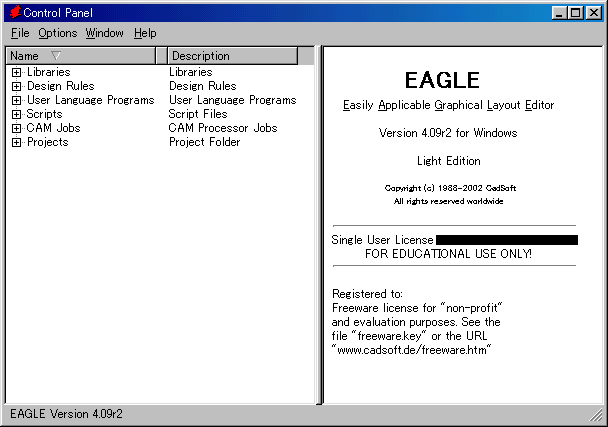Open the File menu
Viewport: 608px width, 427px height.
coord(20,33)
